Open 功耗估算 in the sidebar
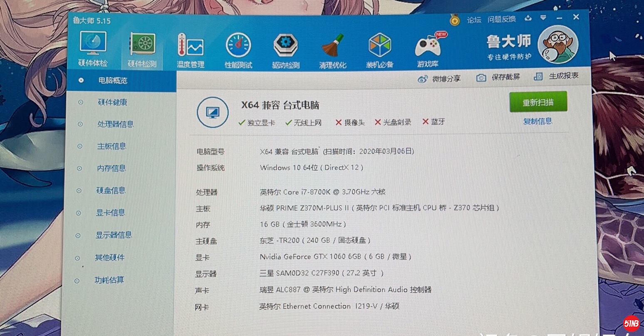 [109, 280]
